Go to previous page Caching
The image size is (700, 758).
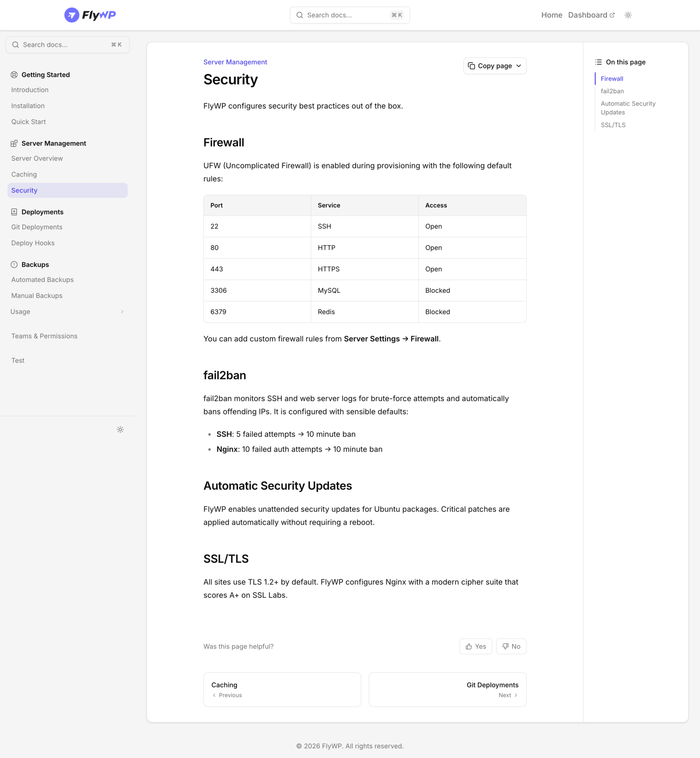click(282, 689)
